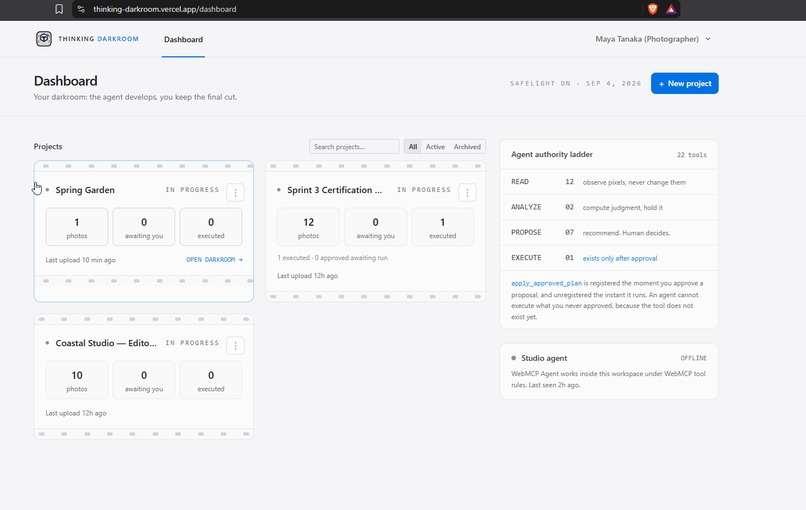
Task: Click the bookmark icon in browser bar
Action: tap(59, 9)
